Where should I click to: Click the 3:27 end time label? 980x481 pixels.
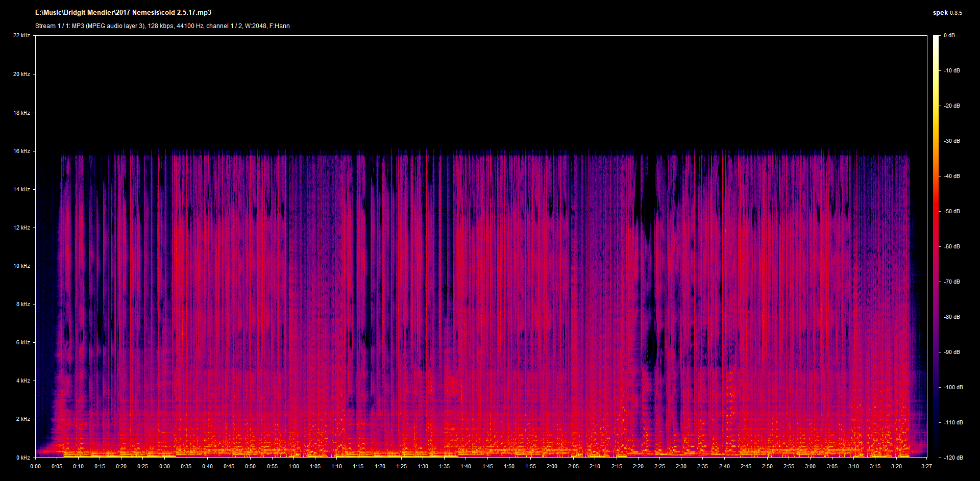(926, 466)
